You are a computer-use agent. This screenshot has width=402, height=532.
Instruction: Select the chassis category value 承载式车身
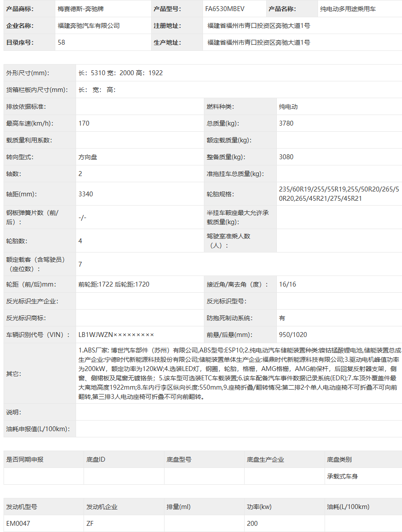[343, 476]
